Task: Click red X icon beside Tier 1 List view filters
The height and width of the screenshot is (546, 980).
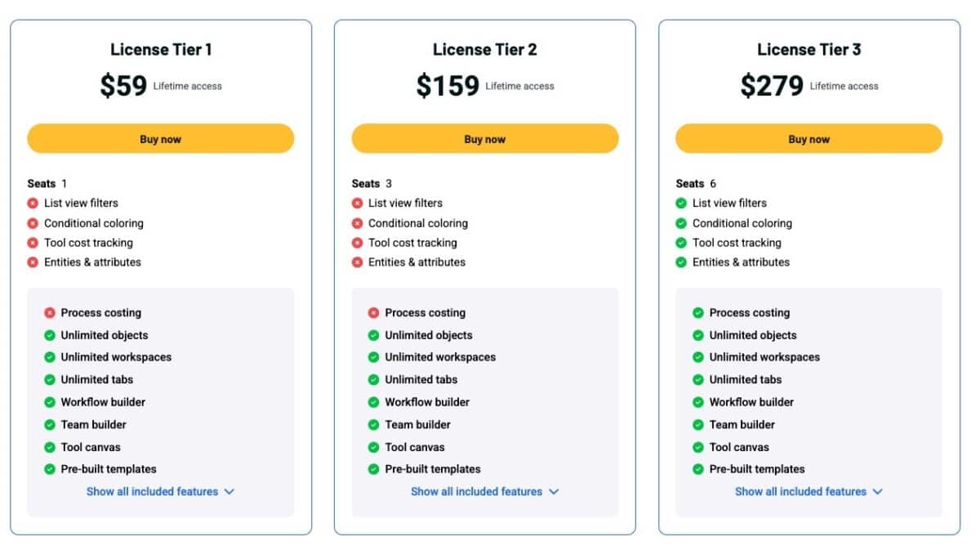Action: (x=33, y=204)
